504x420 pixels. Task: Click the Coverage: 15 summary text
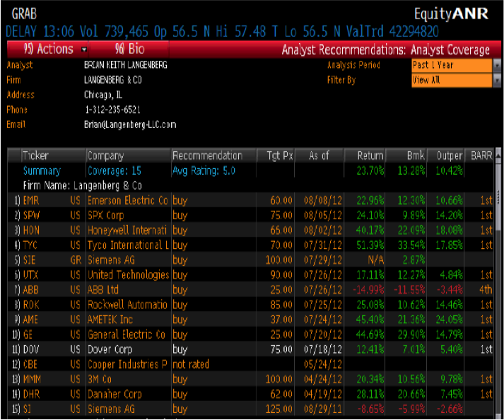tap(115, 171)
